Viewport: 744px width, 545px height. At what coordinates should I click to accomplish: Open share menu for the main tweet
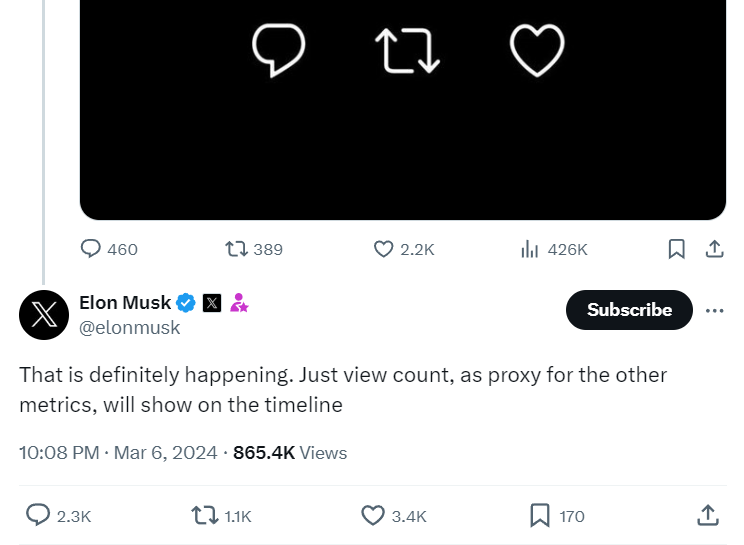[x=707, y=515]
